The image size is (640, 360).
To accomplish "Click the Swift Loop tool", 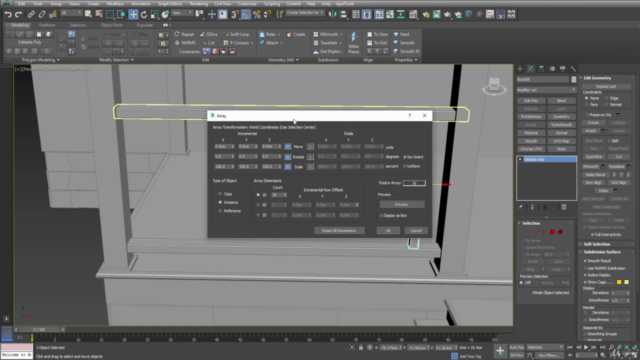I will (236, 34).
